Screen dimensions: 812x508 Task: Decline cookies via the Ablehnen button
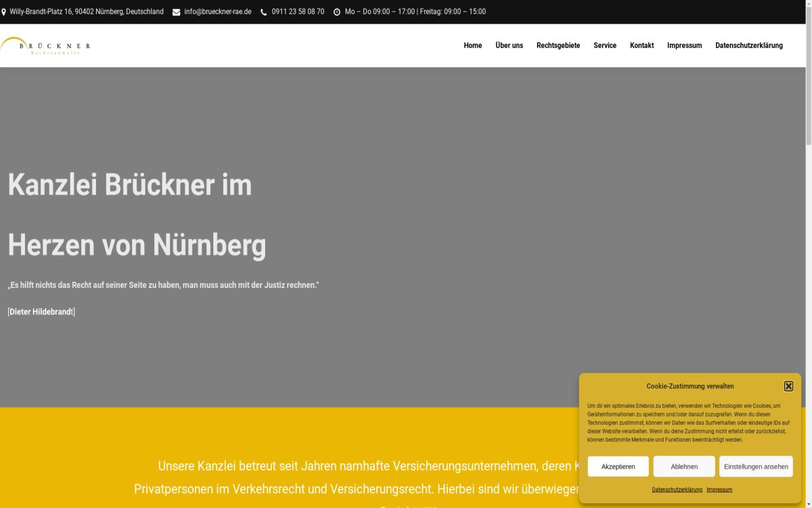point(683,466)
